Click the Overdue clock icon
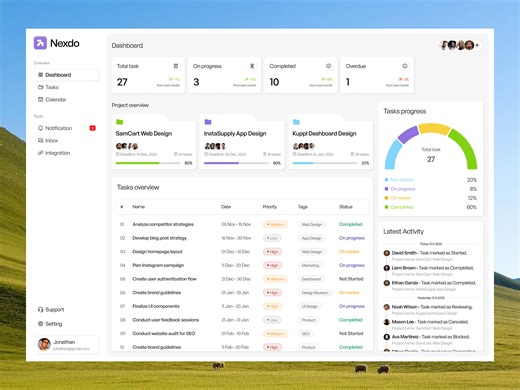 click(405, 66)
